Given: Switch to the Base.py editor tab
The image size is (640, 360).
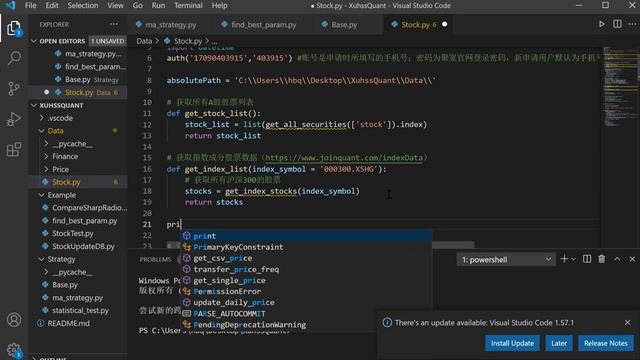Looking at the screenshot, I should pyautogui.click(x=344, y=24).
